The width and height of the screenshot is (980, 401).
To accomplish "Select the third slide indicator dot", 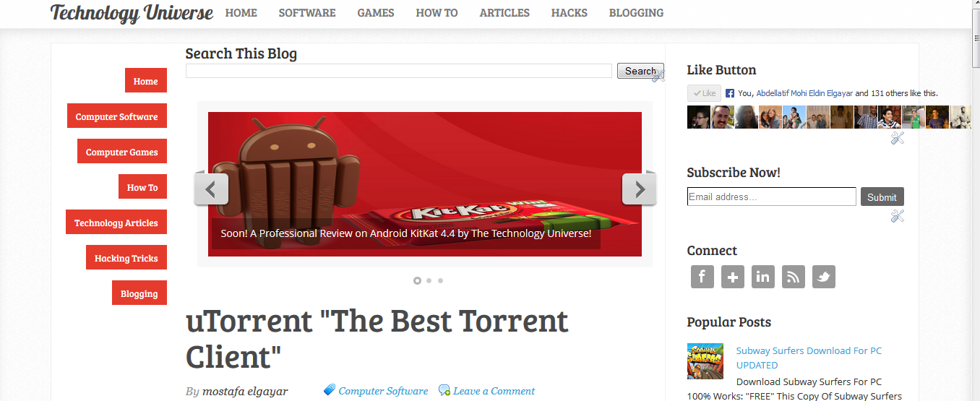I will point(440,280).
